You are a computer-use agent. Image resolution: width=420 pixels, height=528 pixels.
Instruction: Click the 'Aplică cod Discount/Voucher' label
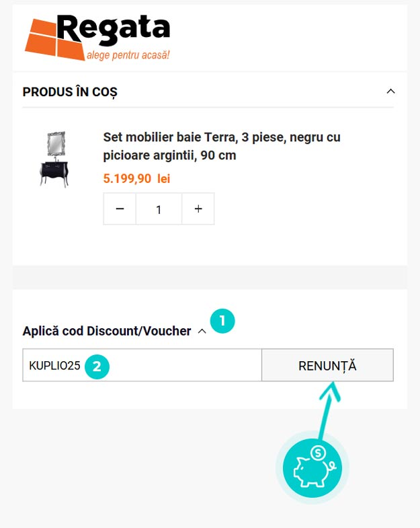point(107,331)
